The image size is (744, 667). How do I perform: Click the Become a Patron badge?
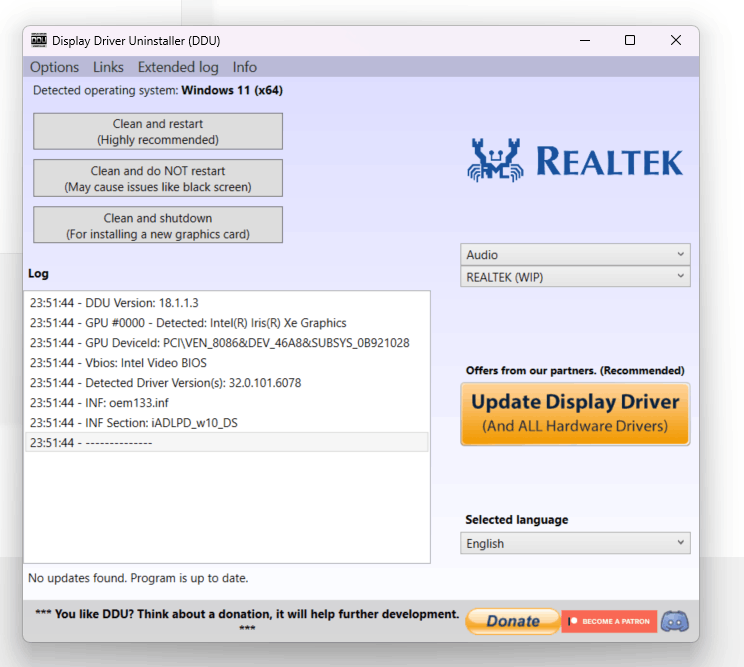coord(609,621)
